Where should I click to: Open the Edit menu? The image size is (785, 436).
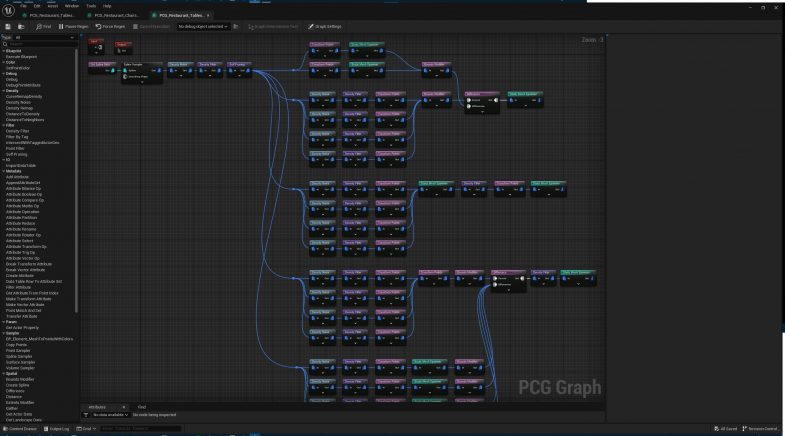coord(37,6)
